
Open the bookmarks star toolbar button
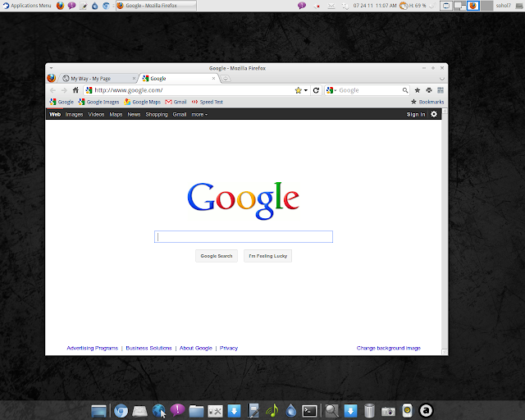coord(418,90)
